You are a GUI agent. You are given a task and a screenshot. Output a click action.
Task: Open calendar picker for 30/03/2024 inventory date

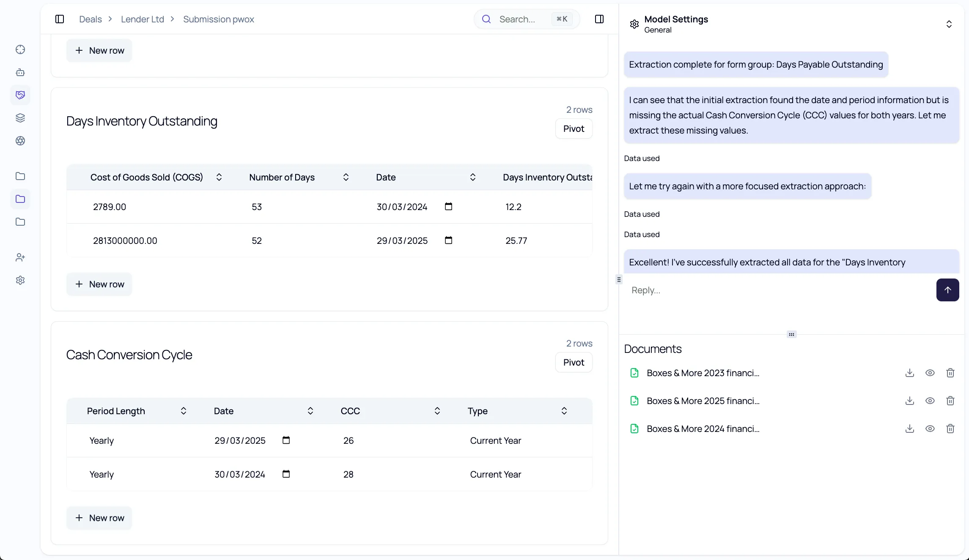click(448, 207)
